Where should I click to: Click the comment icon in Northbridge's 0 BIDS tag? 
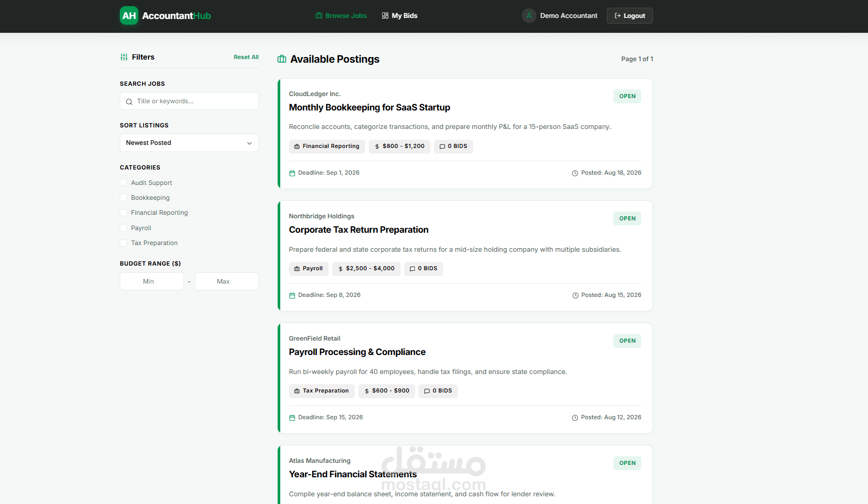point(412,269)
